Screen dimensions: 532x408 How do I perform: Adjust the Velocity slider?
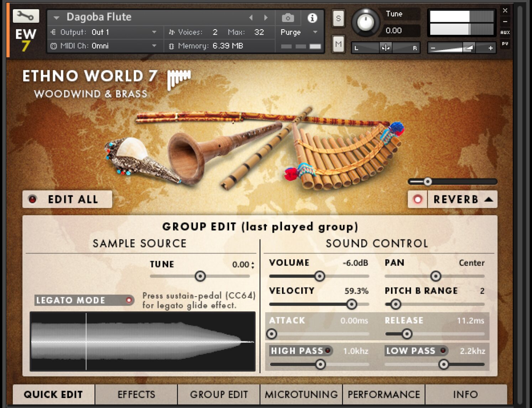pyautogui.click(x=351, y=304)
